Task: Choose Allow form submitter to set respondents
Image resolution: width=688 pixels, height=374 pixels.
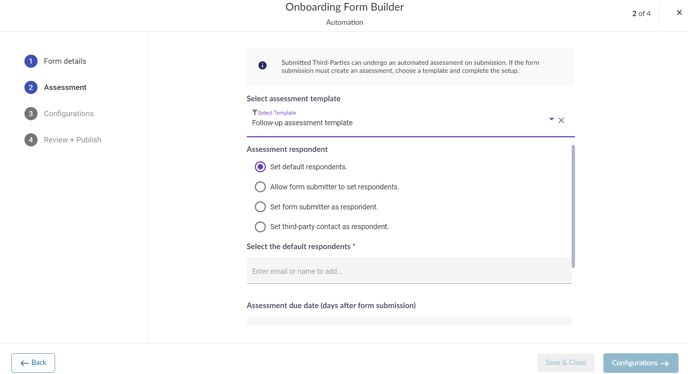Action: coord(260,187)
